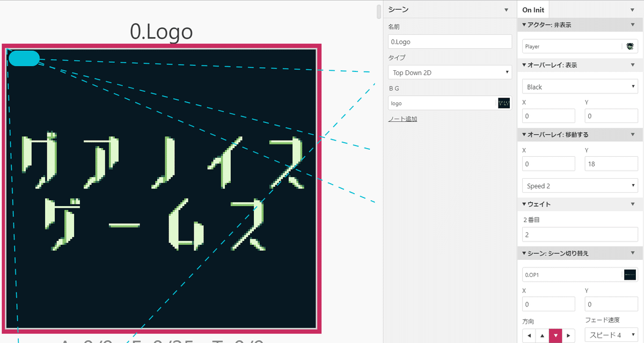Select the right direction arrow under 方向
Viewport: 644px width, 343px height.
pos(568,335)
